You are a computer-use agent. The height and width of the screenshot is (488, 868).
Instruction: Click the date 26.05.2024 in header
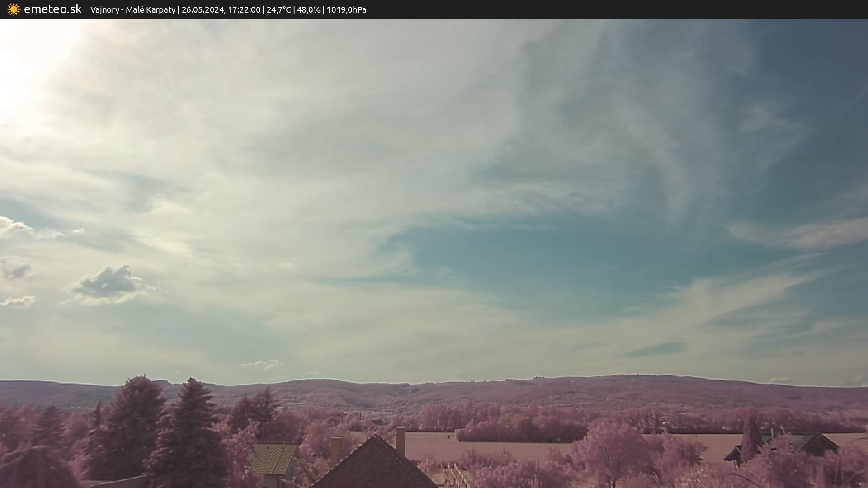pyautogui.click(x=203, y=9)
